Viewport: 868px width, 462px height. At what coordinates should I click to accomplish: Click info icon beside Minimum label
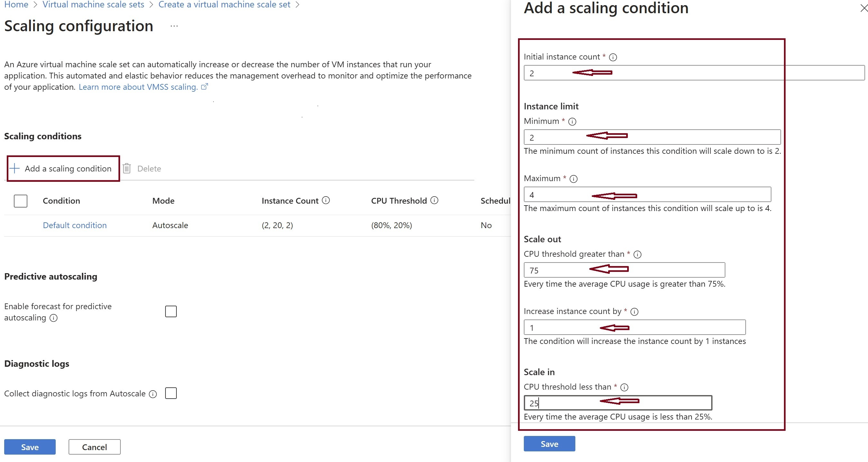[x=572, y=122]
